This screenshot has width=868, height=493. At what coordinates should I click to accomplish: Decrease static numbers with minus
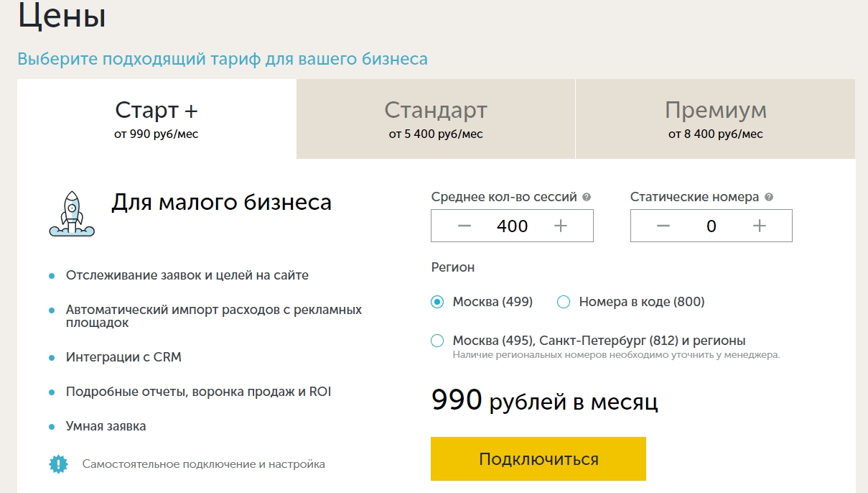pos(663,226)
